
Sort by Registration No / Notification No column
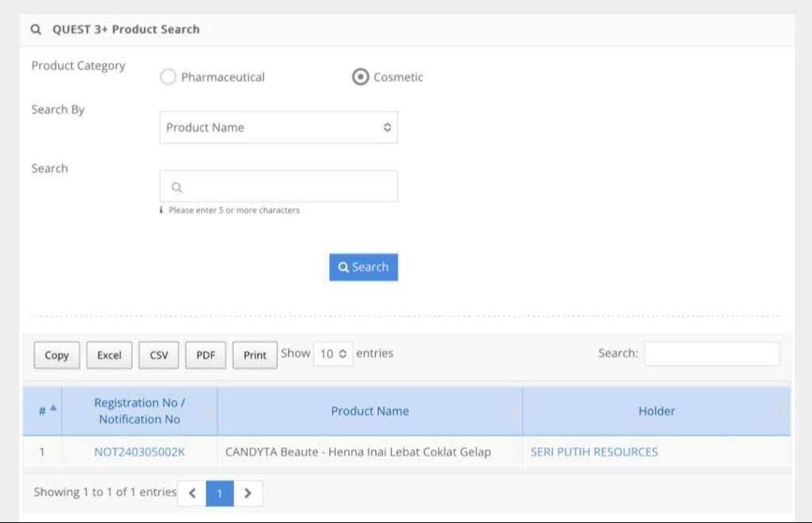(139, 411)
